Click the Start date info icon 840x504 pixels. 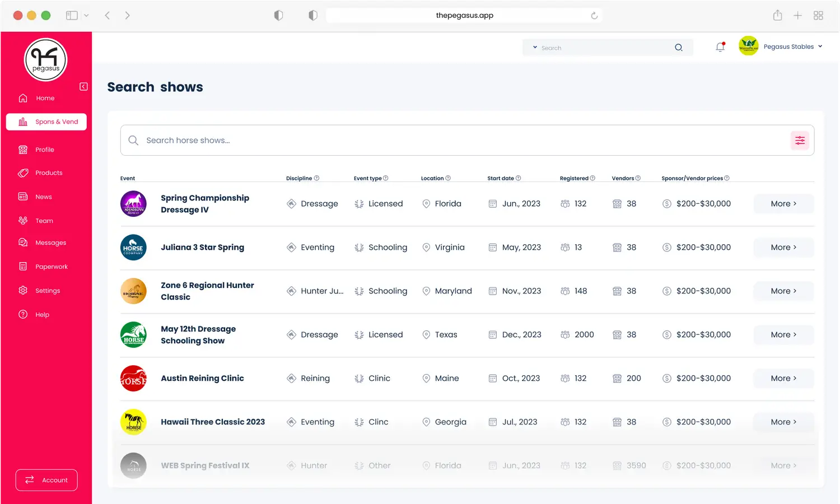tap(518, 178)
